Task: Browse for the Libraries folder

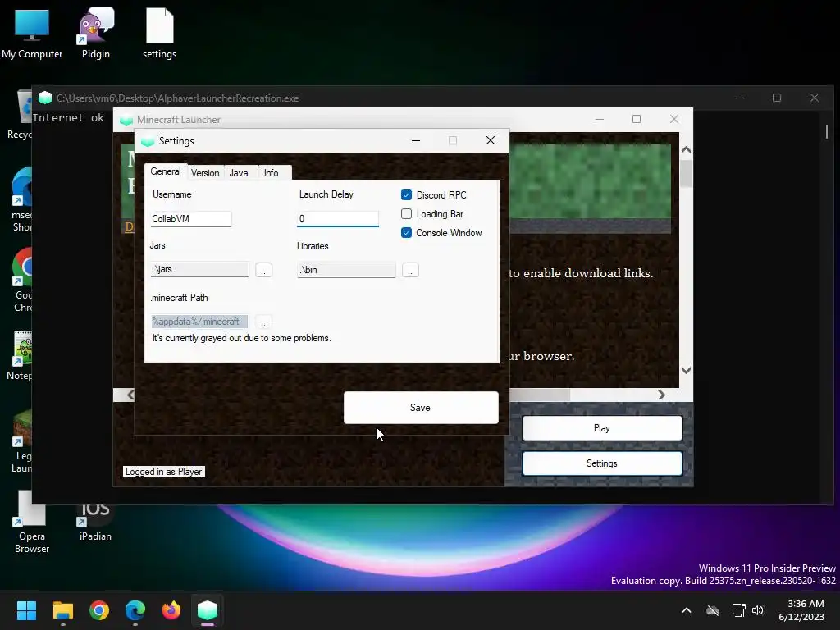Action: point(410,270)
